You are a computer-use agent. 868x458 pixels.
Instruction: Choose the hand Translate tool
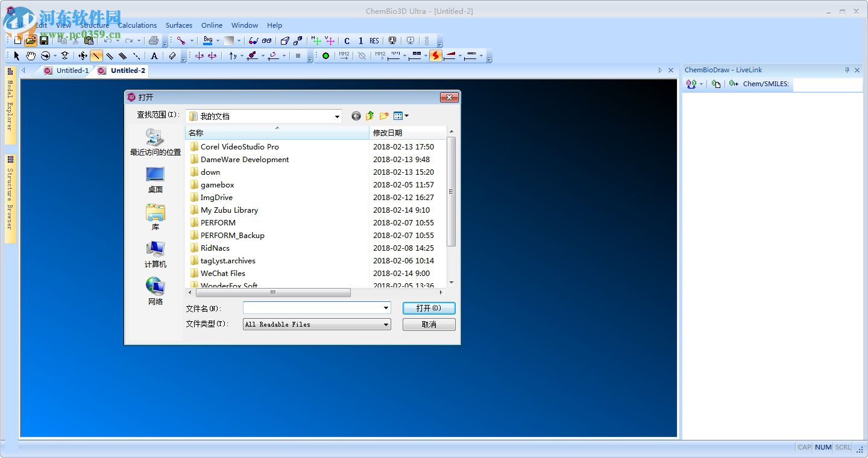[x=30, y=56]
